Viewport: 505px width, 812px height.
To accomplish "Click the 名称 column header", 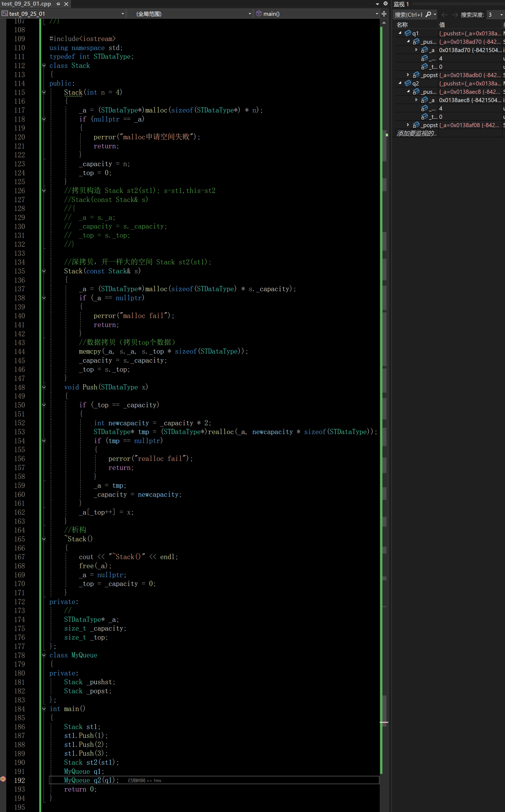I will point(416,25).
